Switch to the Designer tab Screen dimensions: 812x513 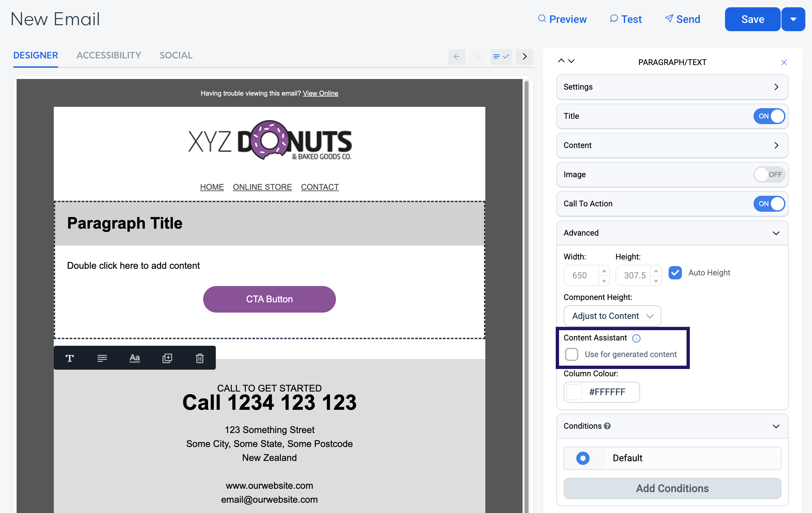point(36,55)
